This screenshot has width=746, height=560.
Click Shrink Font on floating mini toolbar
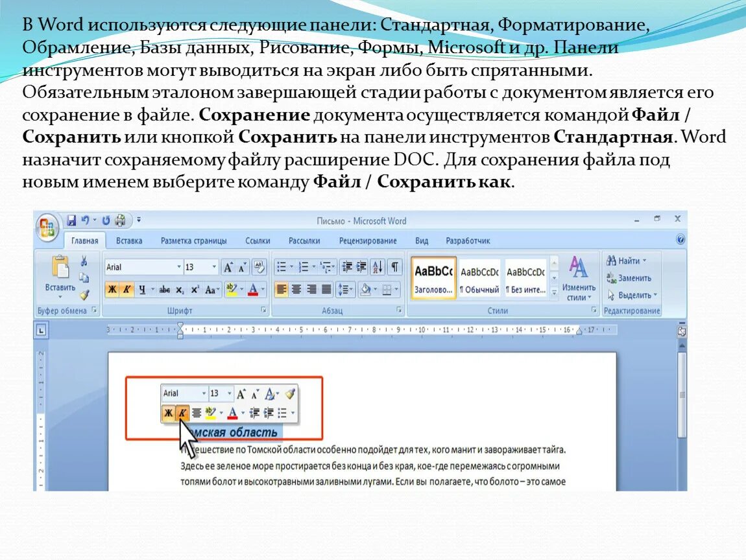click(x=256, y=393)
